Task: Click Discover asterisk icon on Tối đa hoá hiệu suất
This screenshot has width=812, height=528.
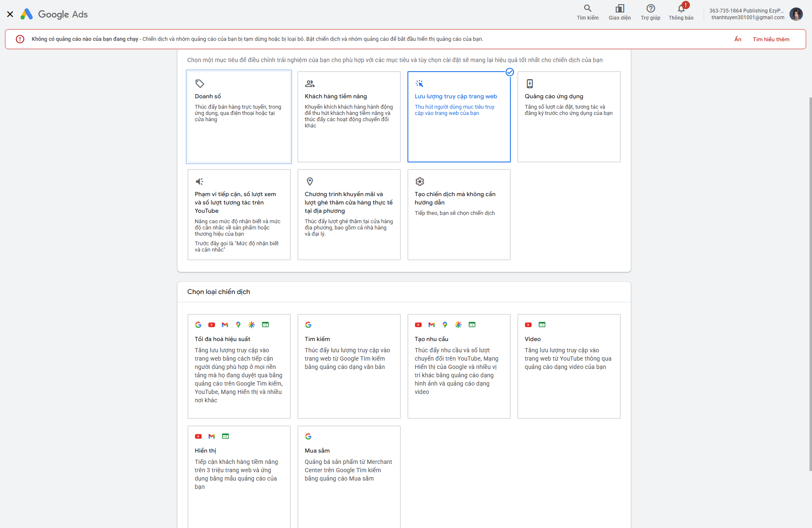Action: [x=252, y=325]
